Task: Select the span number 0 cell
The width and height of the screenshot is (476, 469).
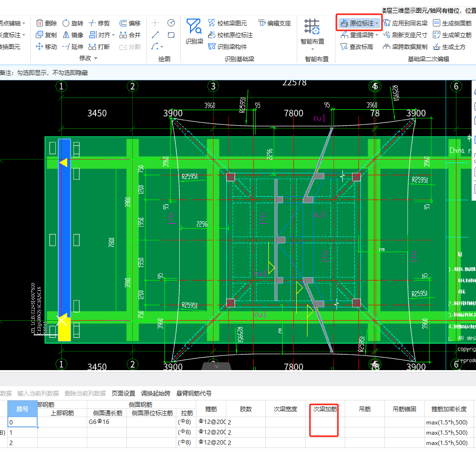Action: (22, 422)
